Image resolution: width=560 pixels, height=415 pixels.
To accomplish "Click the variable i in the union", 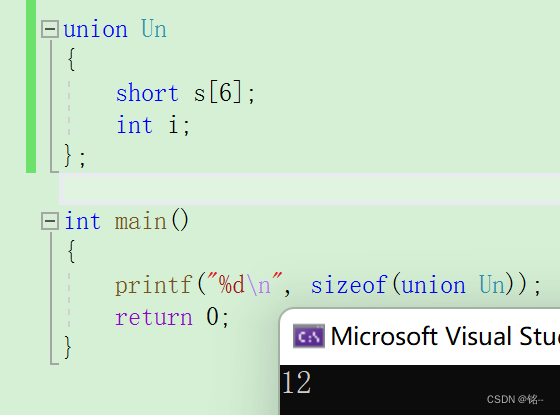I will click(x=173, y=125).
